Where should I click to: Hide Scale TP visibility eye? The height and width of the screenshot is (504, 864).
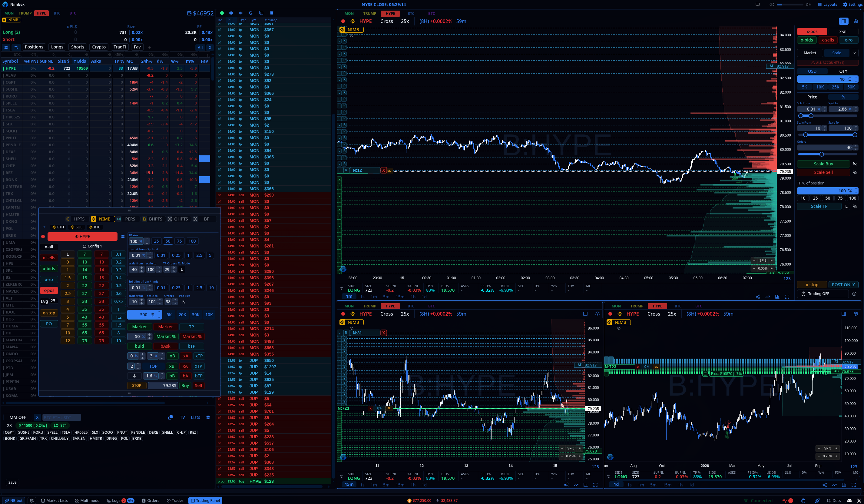click(x=855, y=206)
